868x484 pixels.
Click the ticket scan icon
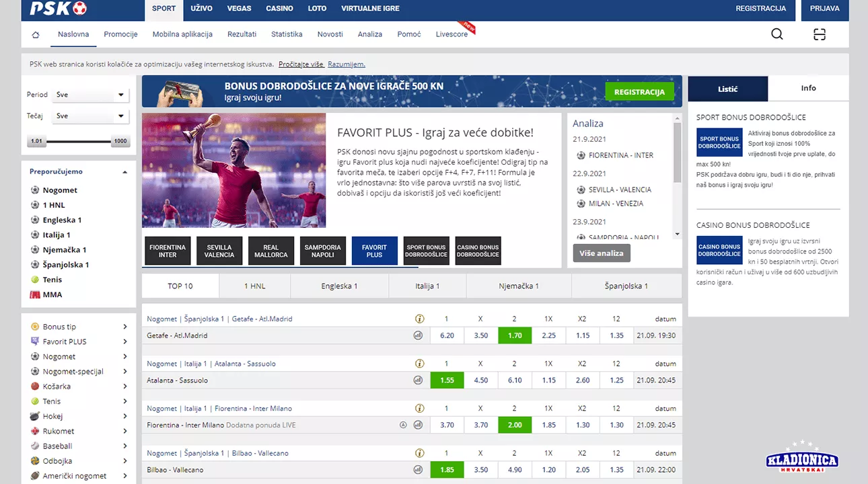(819, 35)
